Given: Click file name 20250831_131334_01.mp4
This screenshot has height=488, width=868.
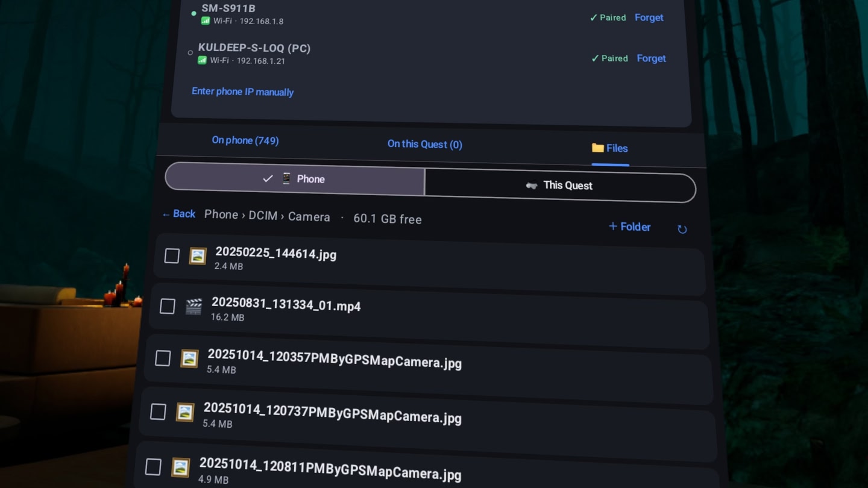Looking at the screenshot, I should [286, 305].
